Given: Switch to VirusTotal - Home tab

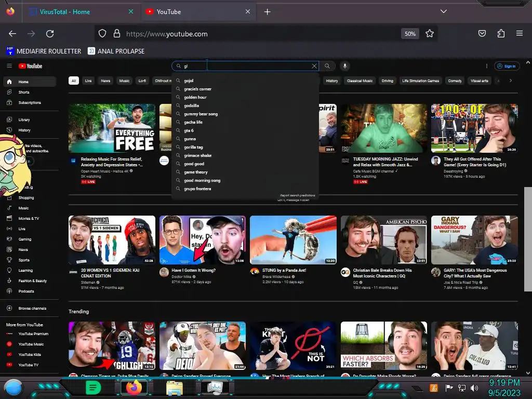Looking at the screenshot, I should point(80,12).
